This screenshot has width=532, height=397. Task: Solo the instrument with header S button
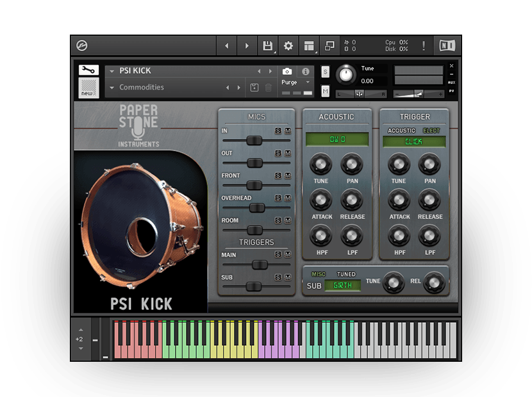(325, 72)
